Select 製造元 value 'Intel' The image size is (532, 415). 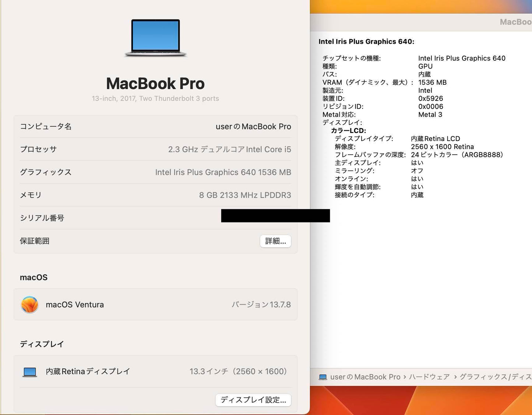click(x=425, y=91)
